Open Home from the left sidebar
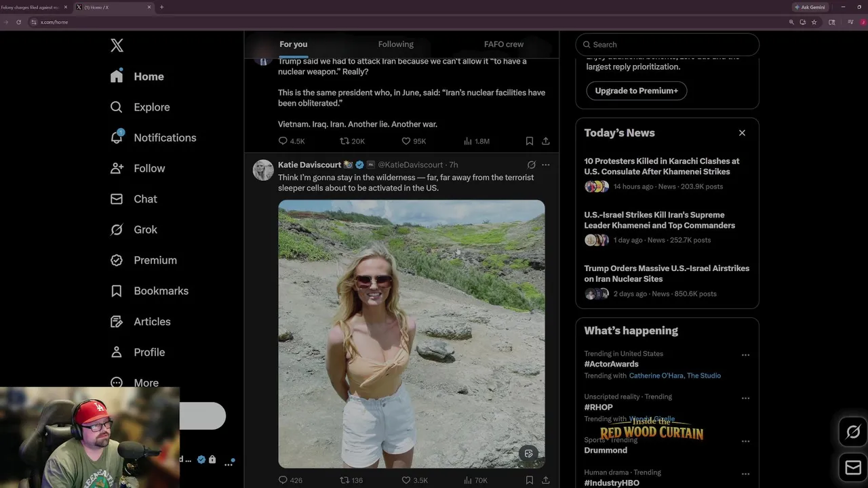Screen dimensions: 868x488 [137, 77]
